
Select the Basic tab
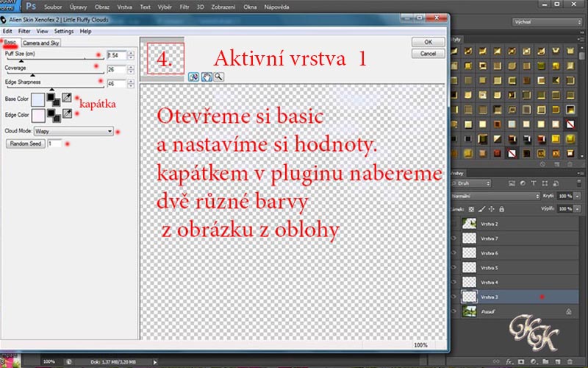coord(10,43)
